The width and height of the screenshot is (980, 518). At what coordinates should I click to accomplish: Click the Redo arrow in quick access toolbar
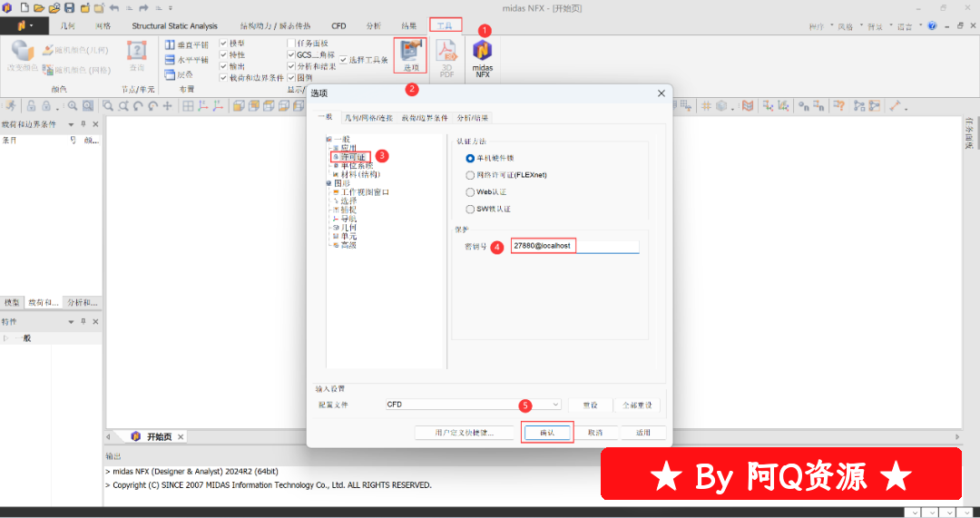pyautogui.click(x=143, y=8)
